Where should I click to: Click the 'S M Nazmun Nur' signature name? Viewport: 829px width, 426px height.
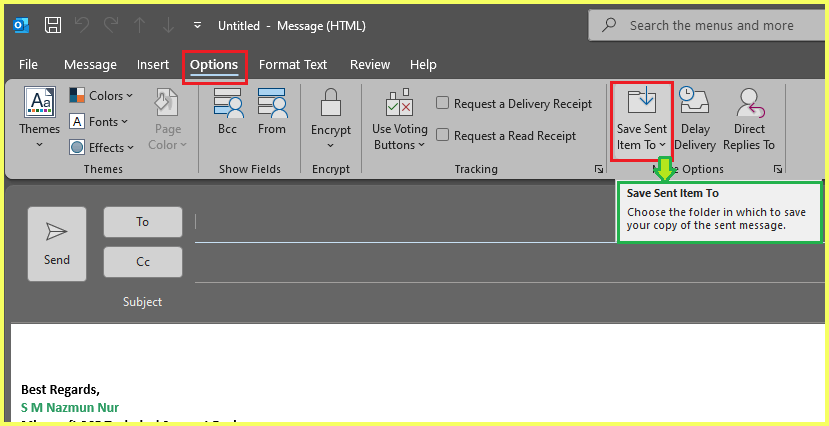(70, 408)
